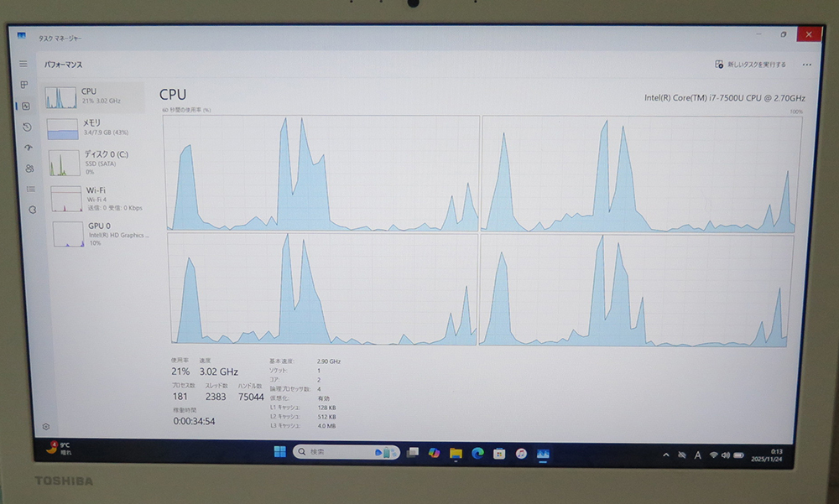Open the Services page icon in sidebar
The width and height of the screenshot is (839, 504).
coord(32,210)
